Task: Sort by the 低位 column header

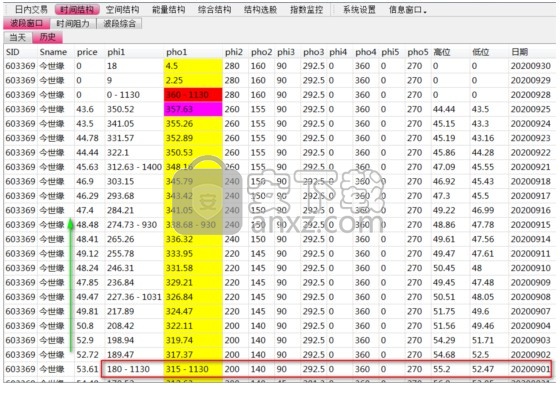Action: tap(480, 52)
